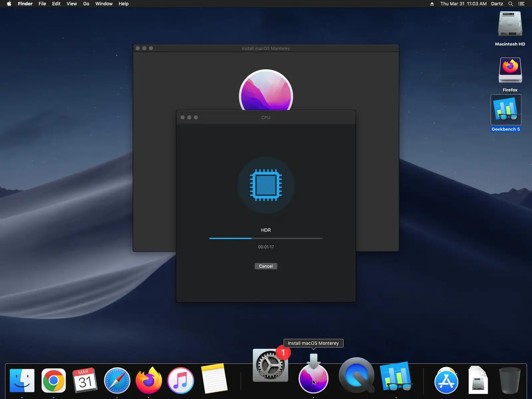Click the HDR benchmark progress bar
The height and width of the screenshot is (399, 532).
click(x=266, y=238)
